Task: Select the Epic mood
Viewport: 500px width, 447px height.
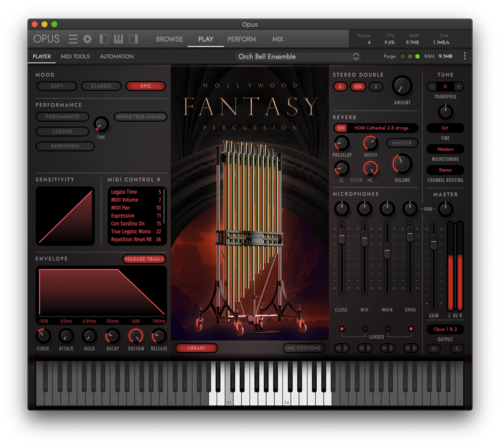Action: [146, 86]
